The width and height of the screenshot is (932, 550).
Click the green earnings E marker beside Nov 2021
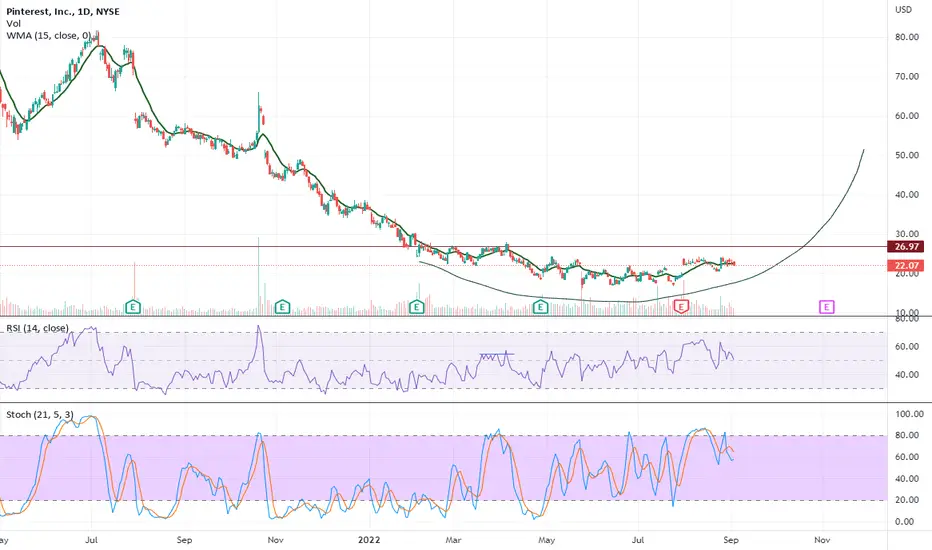(x=282, y=307)
